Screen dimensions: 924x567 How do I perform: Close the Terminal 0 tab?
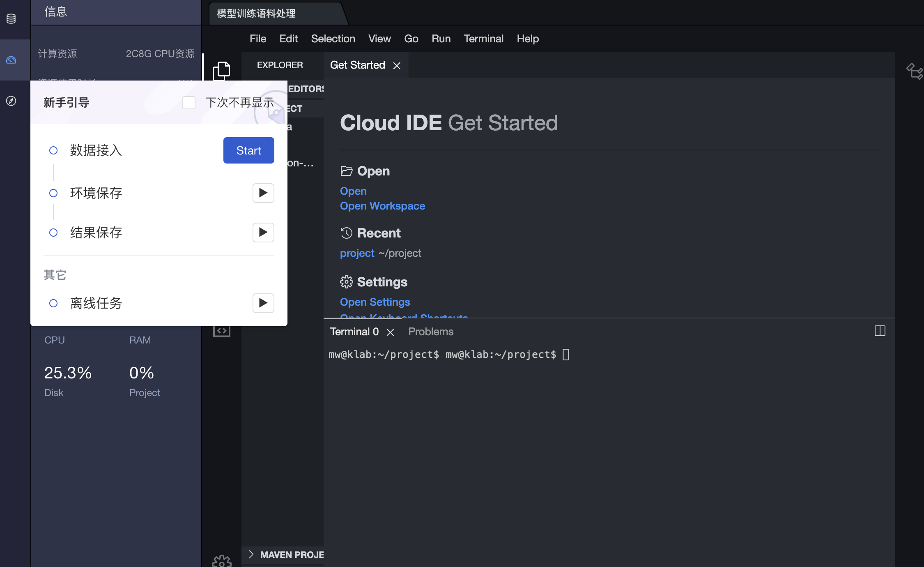click(390, 332)
